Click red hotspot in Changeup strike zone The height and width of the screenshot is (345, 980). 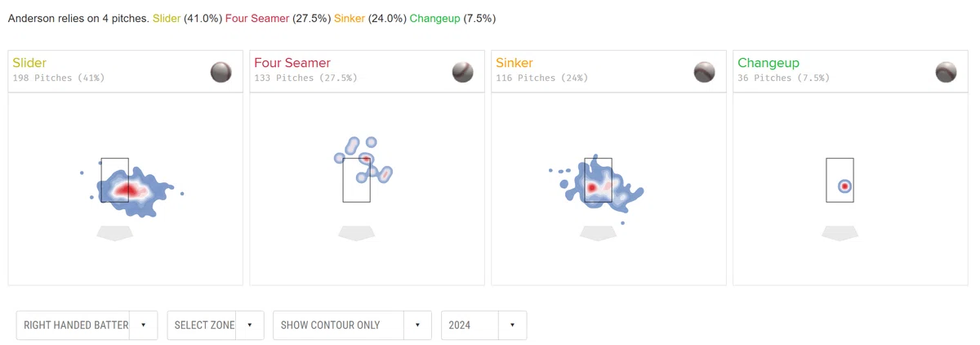coord(844,187)
